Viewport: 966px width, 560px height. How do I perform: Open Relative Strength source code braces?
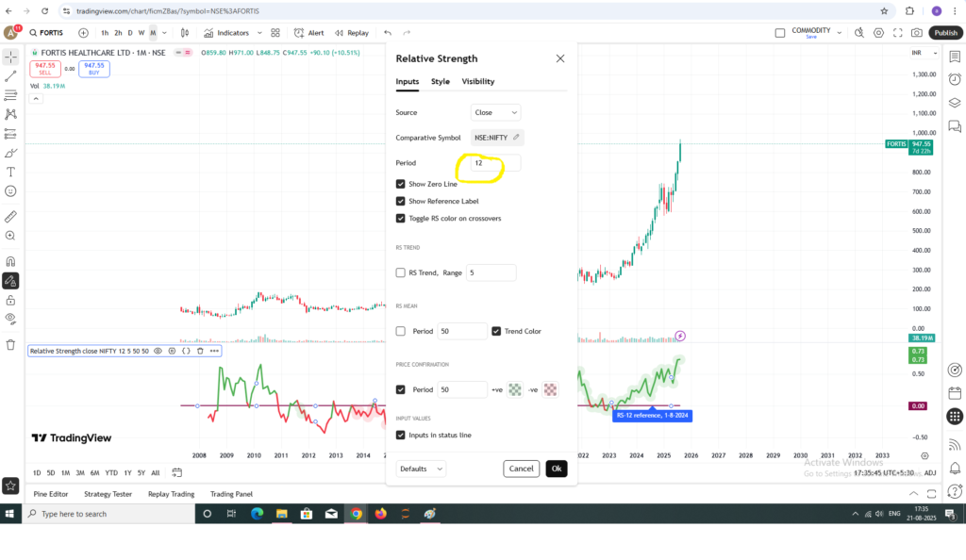186,351
